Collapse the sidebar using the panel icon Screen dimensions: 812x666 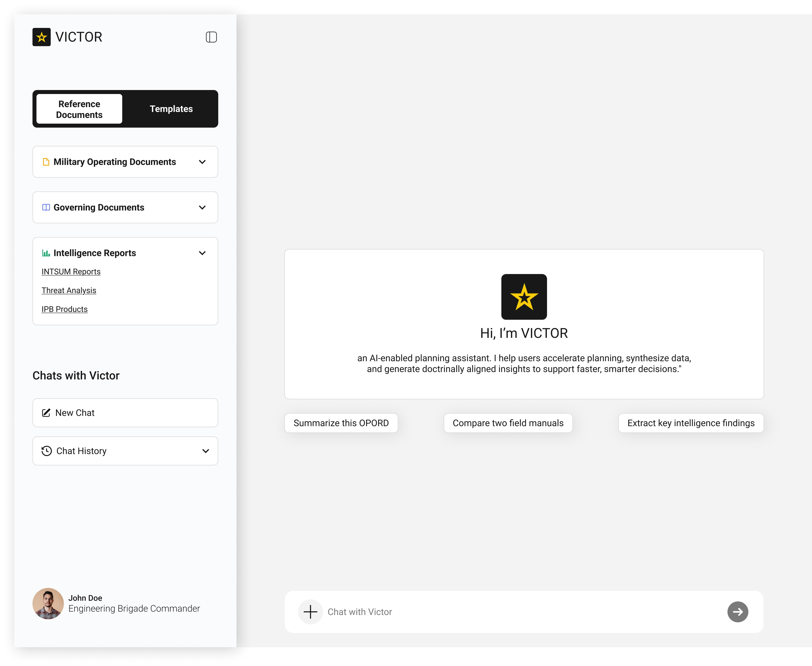211,37
